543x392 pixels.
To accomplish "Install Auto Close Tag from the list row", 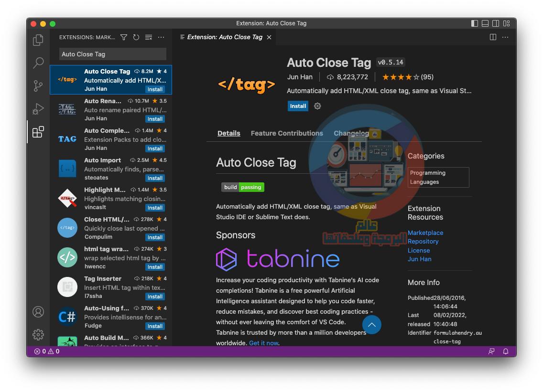I will 155,89.
